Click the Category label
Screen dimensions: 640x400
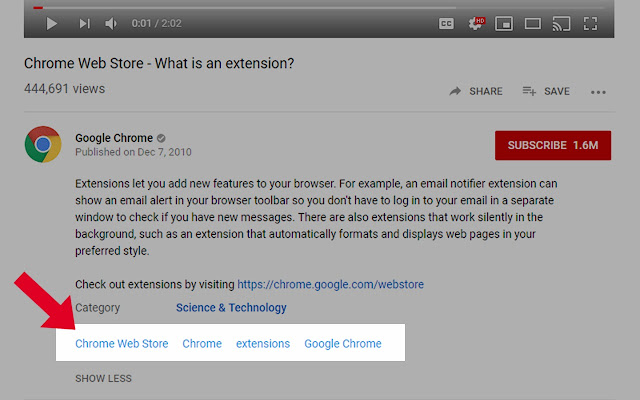point(98,308)
